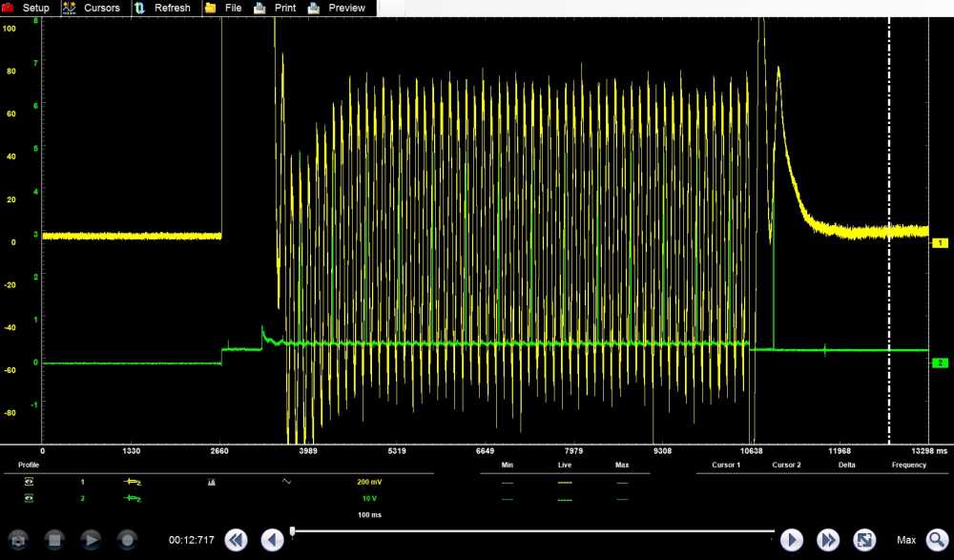Click channel 1 waveform filter icon
The image size is (954, 560).
tap(287, 483)
